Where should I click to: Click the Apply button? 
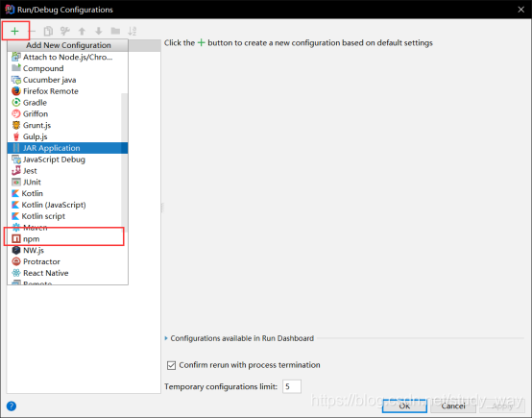tap(502, 406)
